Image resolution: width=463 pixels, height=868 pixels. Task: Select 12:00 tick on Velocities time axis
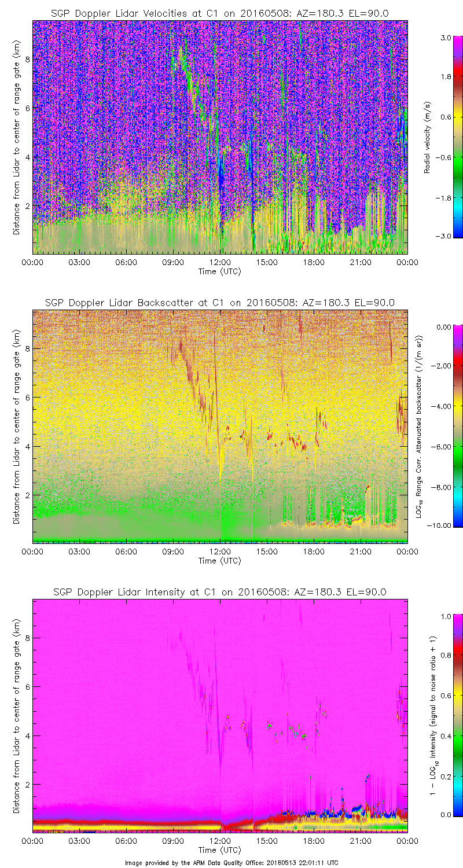(220, 262)
